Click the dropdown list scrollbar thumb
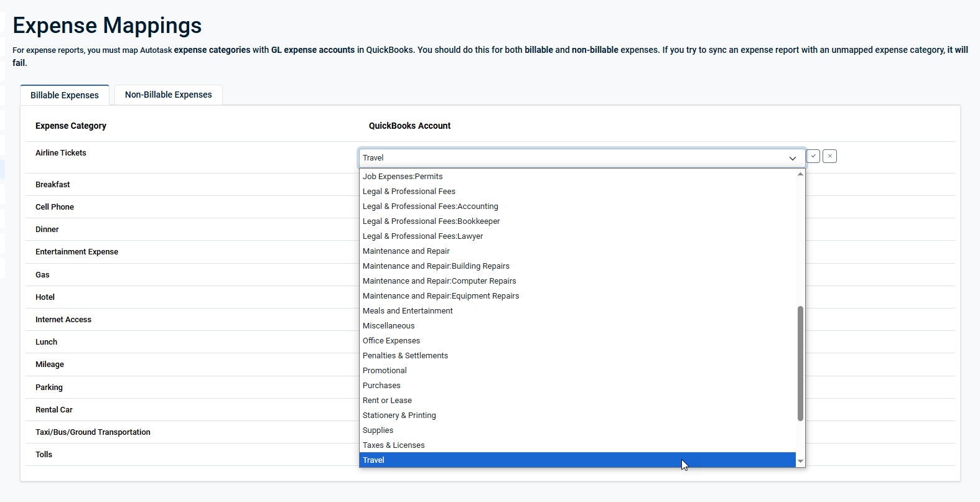 pyautogui.click(x=800, y=363)
